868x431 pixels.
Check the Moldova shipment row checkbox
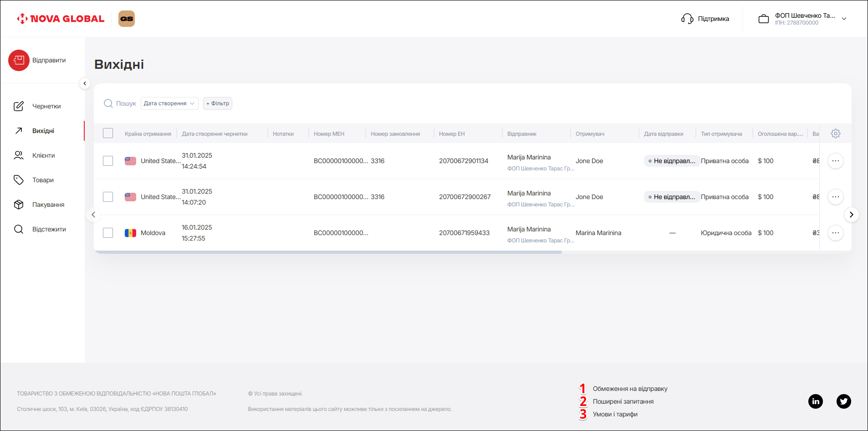click(108, 233)
